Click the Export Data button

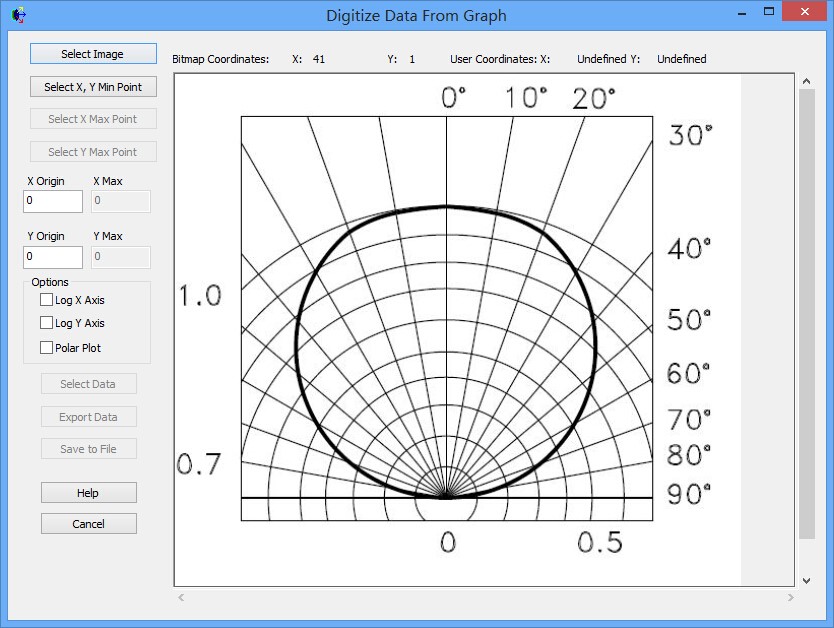click(89, 417)
